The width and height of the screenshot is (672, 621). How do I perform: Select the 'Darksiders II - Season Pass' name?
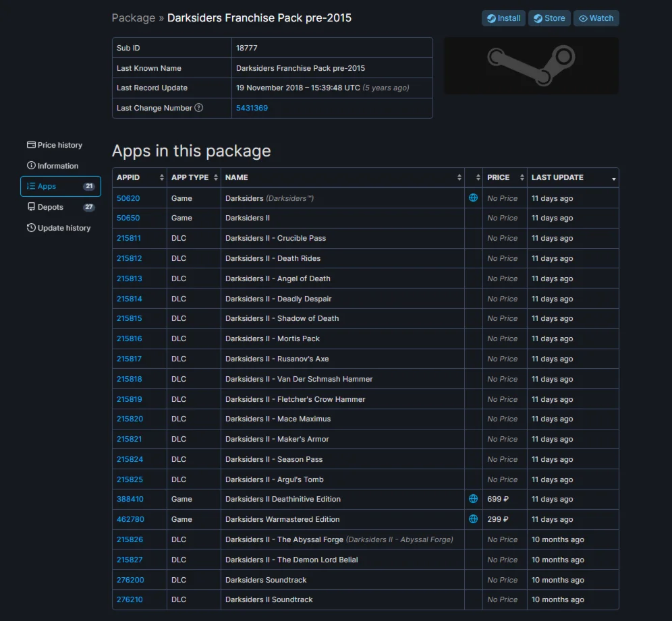tap(274, 459)
